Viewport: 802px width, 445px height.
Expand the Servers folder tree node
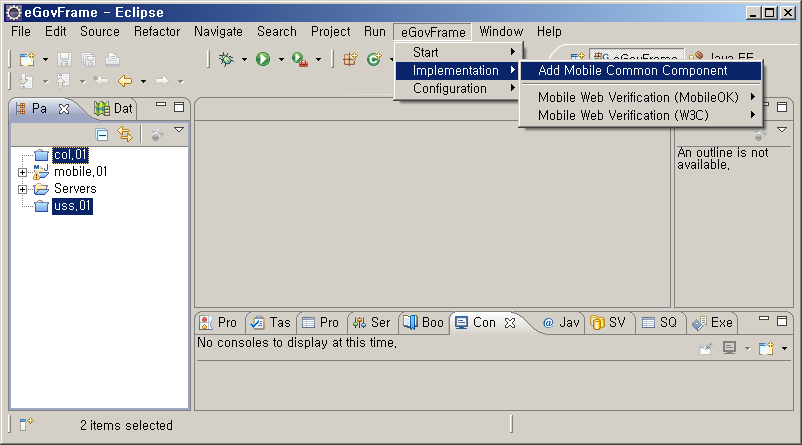(22, 189)
